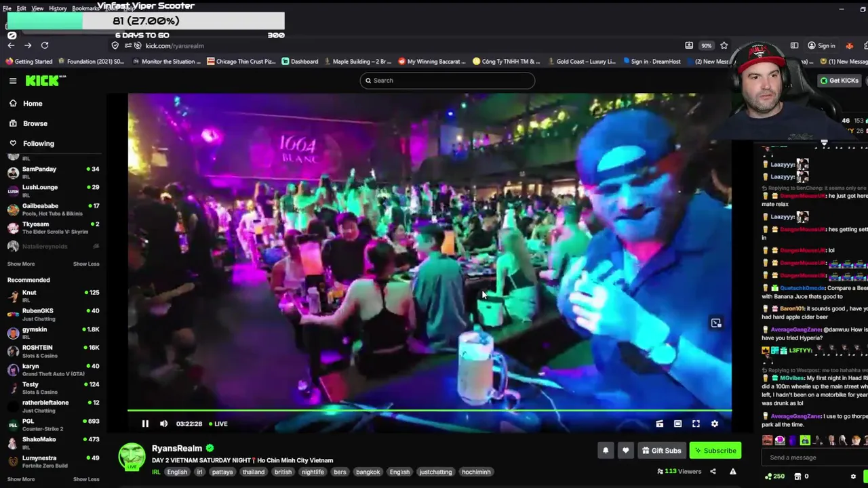This screenshot has height=488, width=868.
Task: Open clip creation icon in player
Action: (659, 424)
